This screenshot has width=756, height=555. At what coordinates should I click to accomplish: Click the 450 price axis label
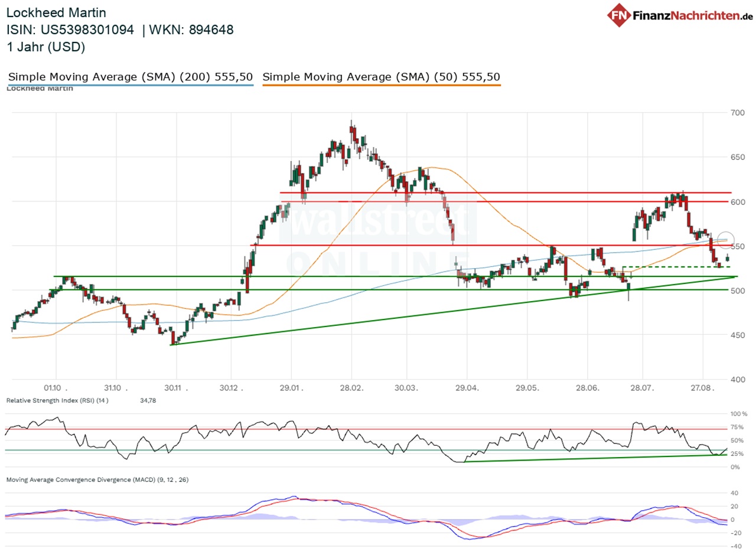coord(737,335)
